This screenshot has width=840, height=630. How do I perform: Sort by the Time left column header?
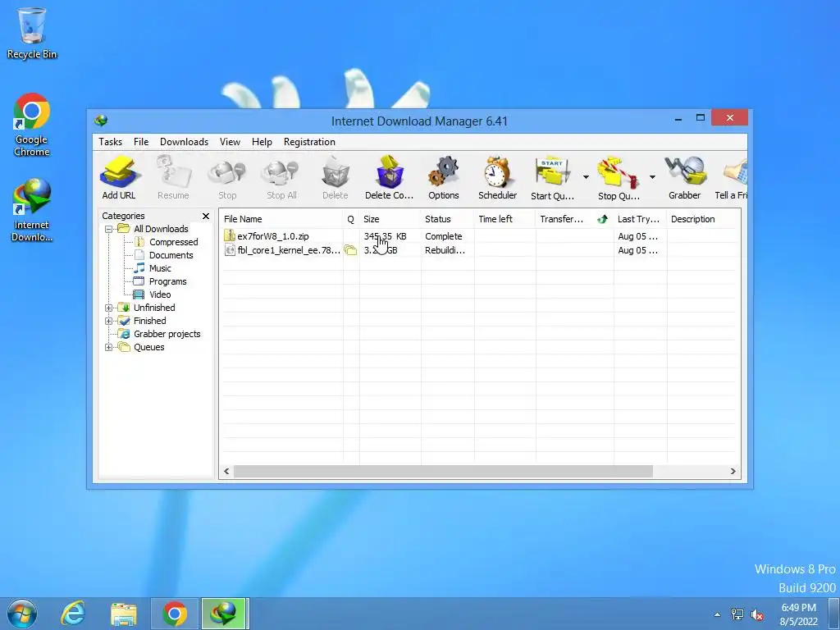click(504, 219)
